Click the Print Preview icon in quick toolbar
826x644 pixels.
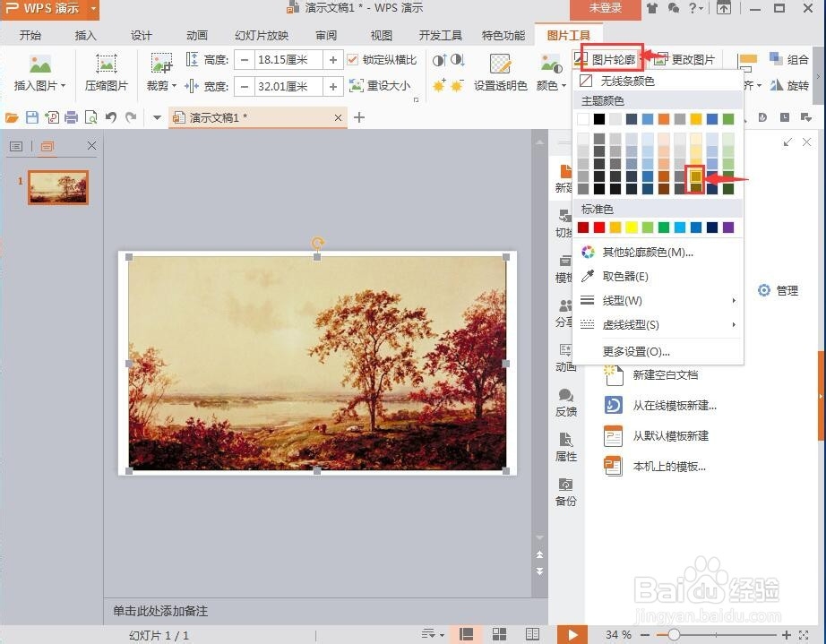pyautogui.click(x=90, y=117)
